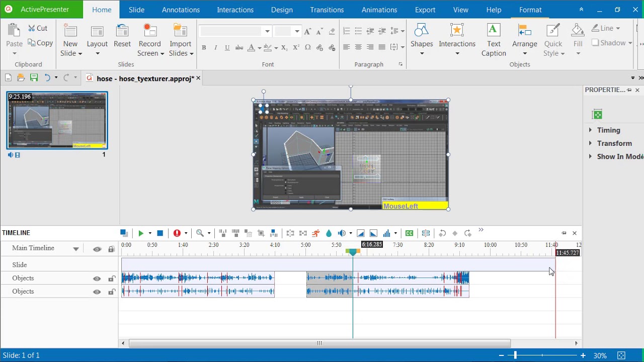Click the New Slide icon
Screen dimensions: 644x362
(x=70, y=31)
